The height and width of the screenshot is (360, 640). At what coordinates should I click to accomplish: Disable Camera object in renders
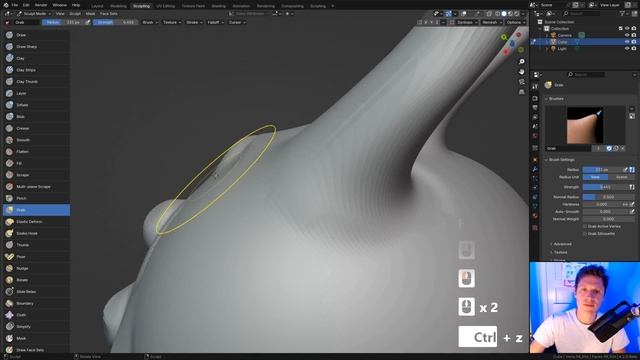pyautogui.click(x=634, y=35)
